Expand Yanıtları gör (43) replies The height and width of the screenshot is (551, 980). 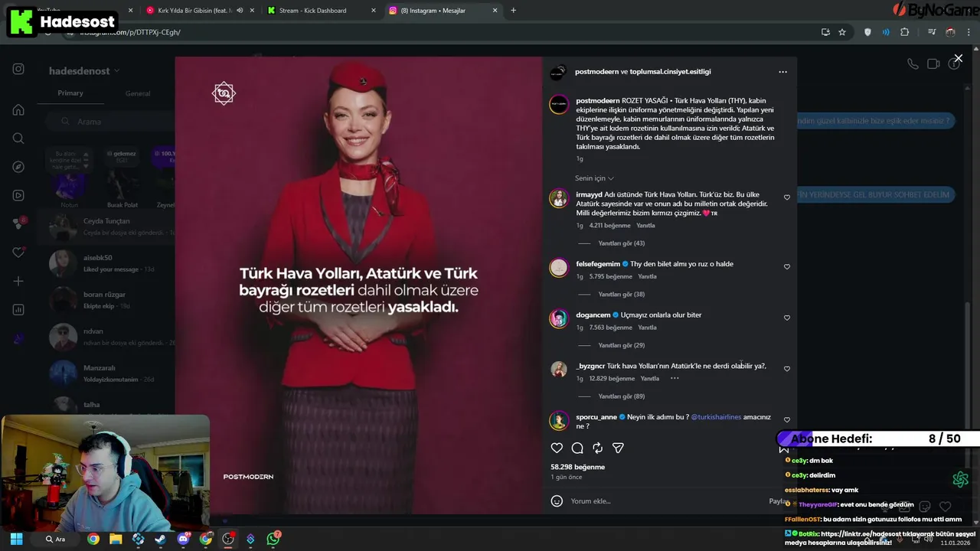pos(621,243)
